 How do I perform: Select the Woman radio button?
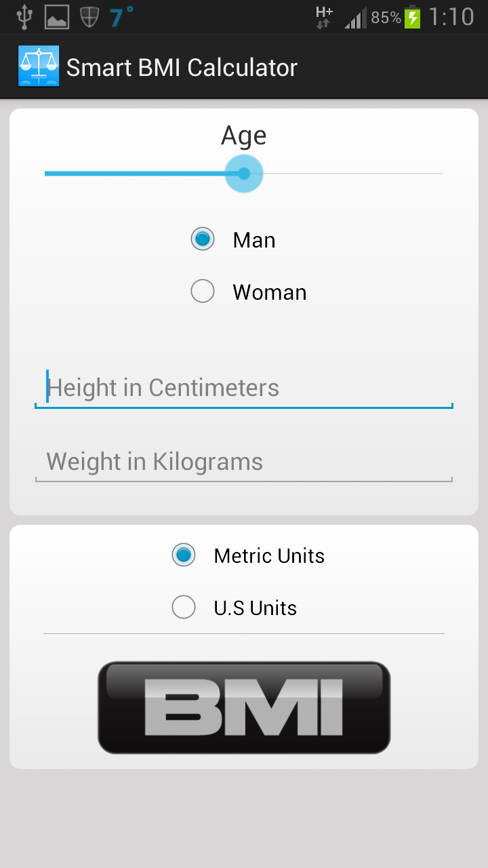(202, 291)
